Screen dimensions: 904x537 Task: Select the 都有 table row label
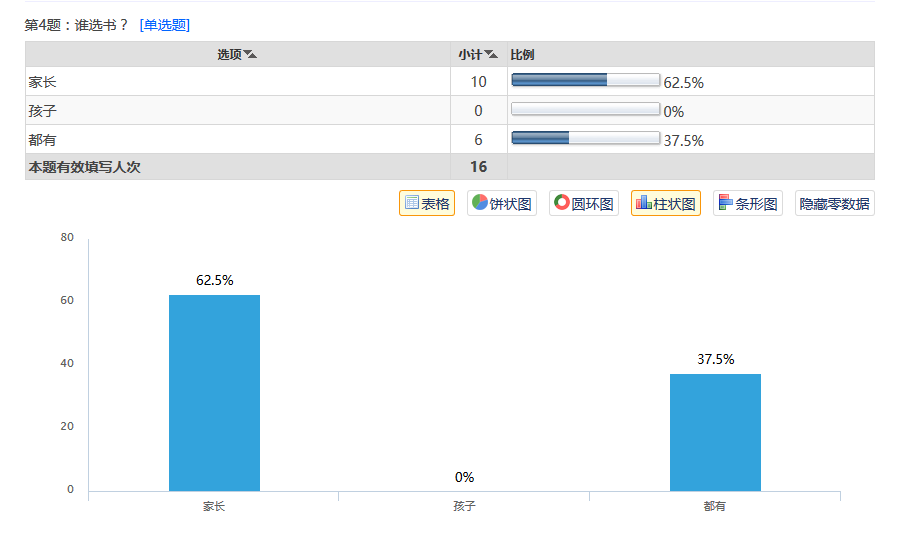click(x=42, y=140)
